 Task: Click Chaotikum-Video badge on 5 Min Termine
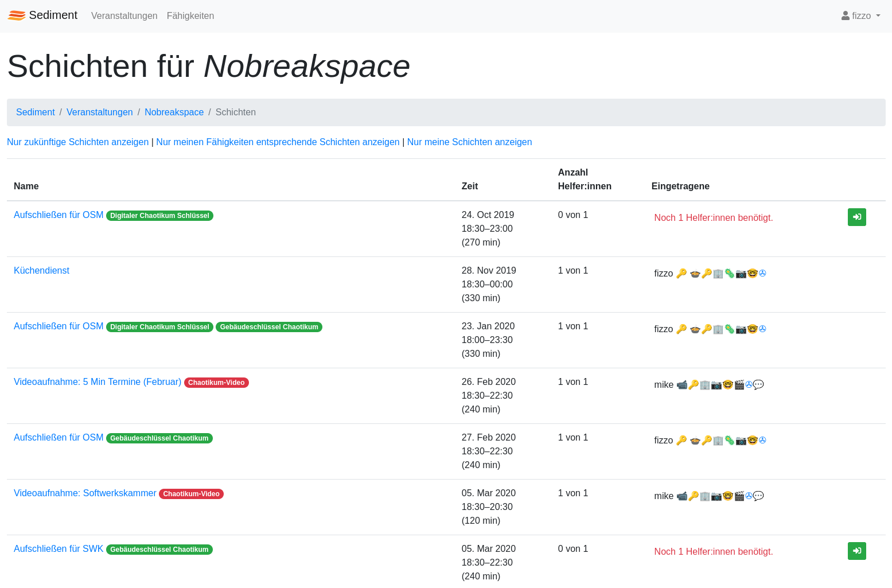pos(216,383)
